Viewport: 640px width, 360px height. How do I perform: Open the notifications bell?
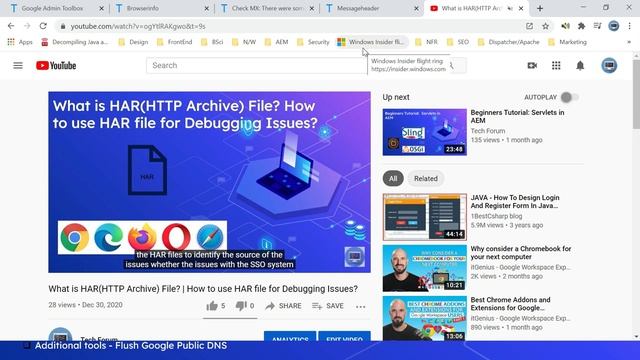pyautogui.click(x=580, y=65)
